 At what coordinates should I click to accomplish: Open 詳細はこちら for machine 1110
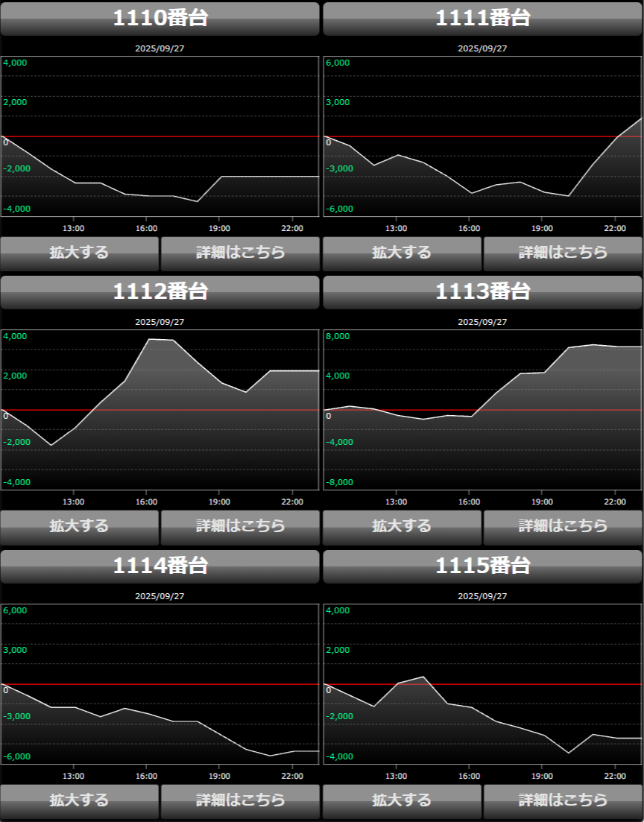[x=240, y=253]
